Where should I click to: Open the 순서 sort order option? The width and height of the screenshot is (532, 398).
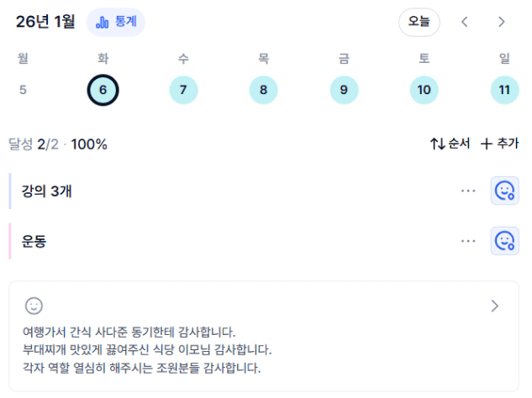(450, 144)
